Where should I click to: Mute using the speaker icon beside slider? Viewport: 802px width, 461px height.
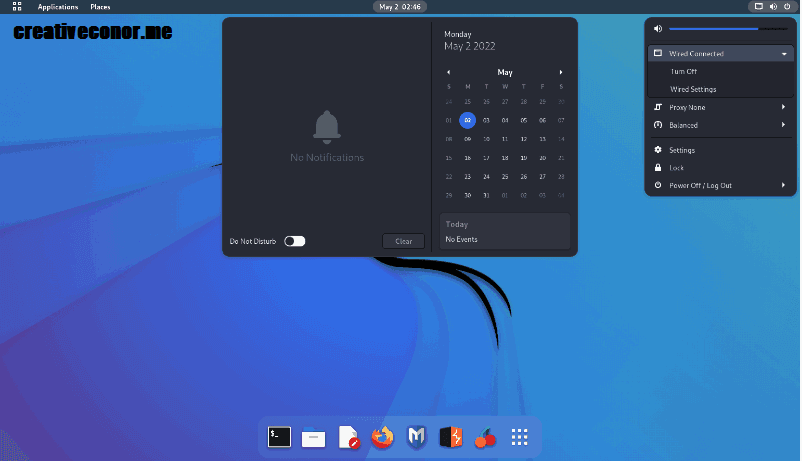658,29
